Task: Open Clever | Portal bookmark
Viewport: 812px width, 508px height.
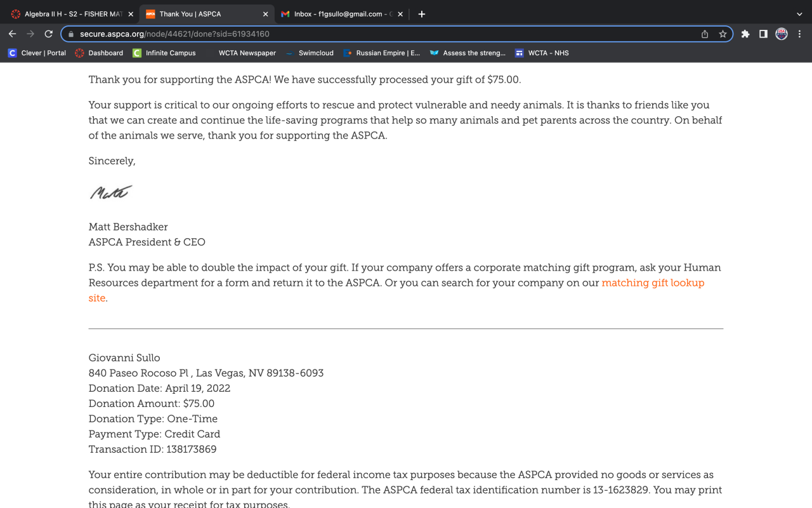Action: (x=37, y=53)
